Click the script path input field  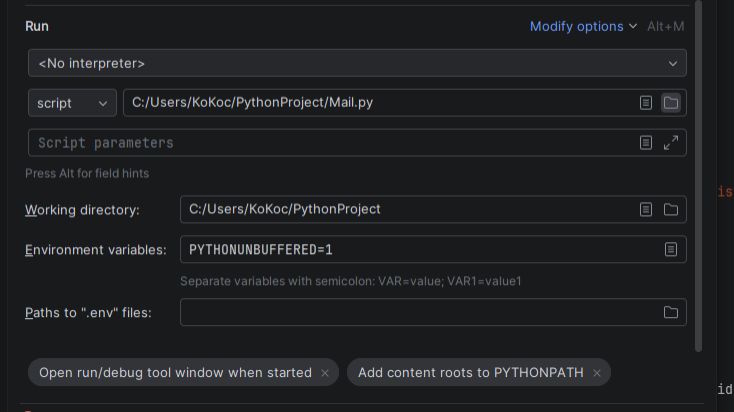click(380, 103)
